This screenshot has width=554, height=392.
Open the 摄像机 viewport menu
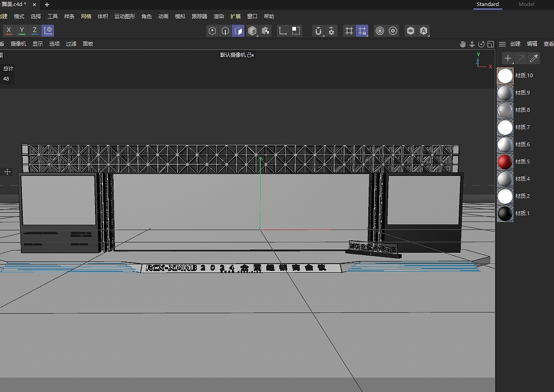pyautogui.click(x=18, y=44)
